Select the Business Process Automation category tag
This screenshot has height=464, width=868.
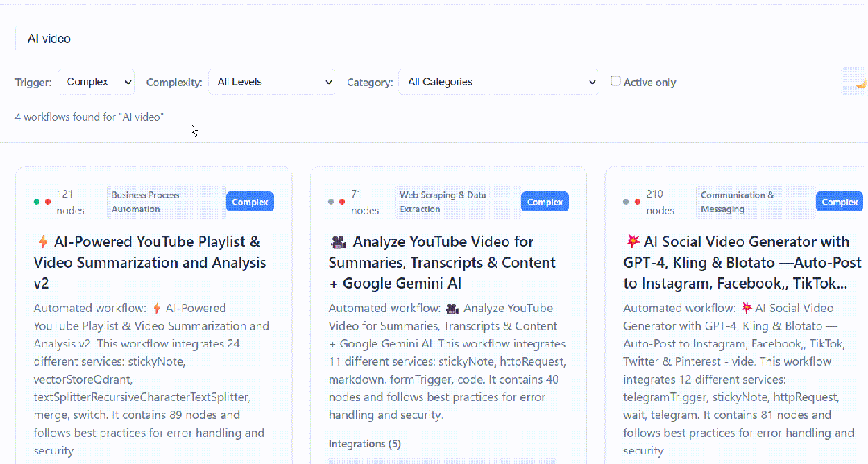point(166,202)
